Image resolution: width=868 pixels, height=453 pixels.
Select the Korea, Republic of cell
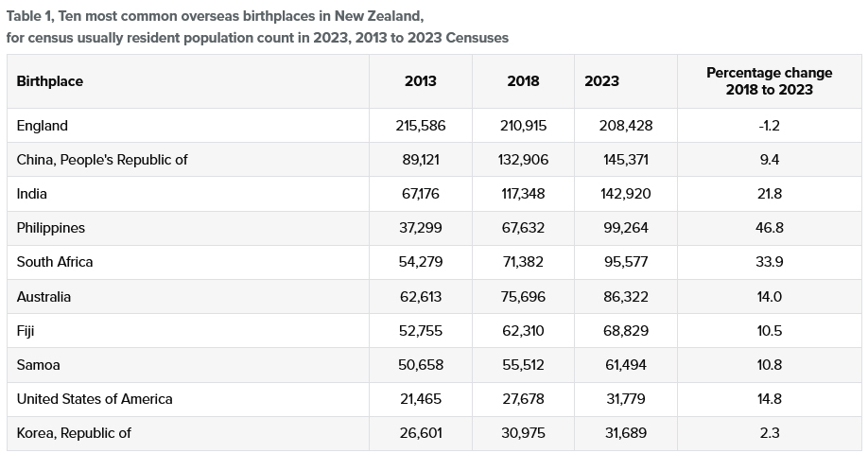coord(74,433)
